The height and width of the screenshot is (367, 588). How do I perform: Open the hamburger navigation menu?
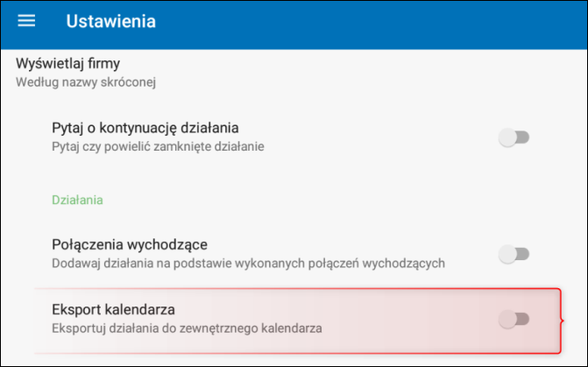pos(27,20)
